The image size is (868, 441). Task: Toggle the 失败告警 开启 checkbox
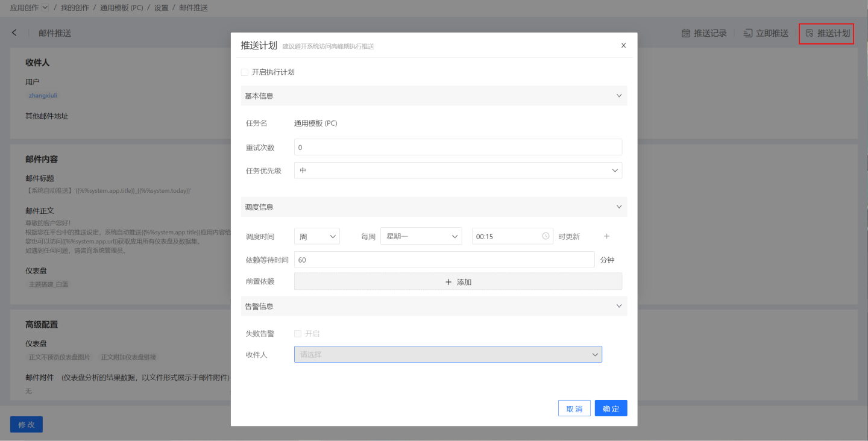[x=298, y=334]
